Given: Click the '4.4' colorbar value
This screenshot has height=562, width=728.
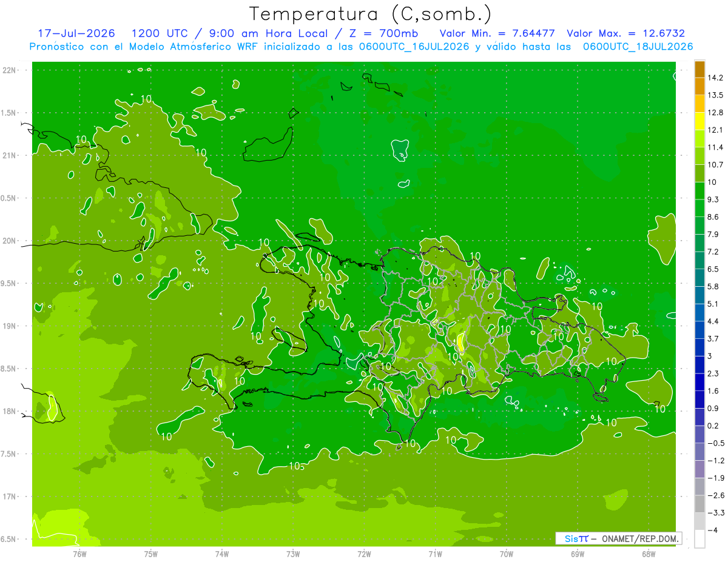Looking at the screenshot, I should point(714,321).
